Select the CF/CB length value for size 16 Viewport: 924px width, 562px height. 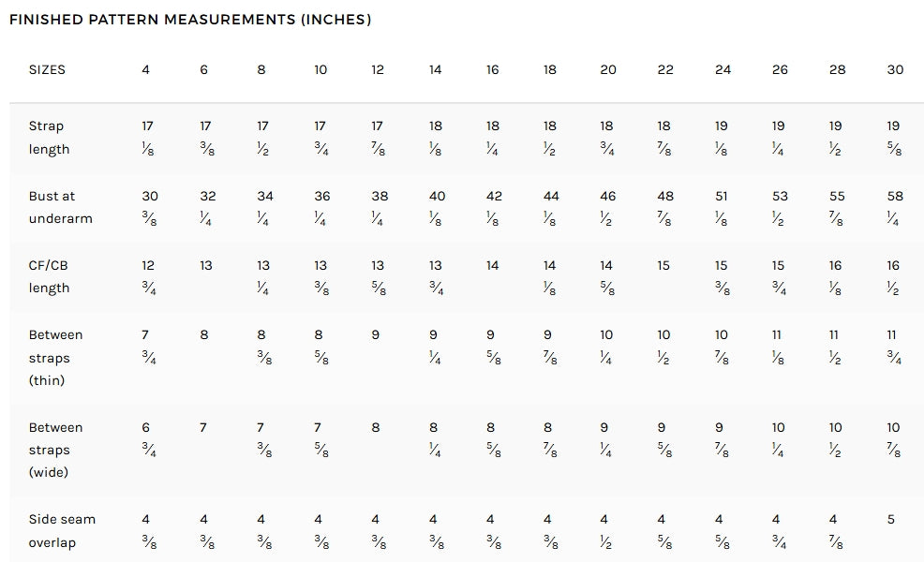coord(493,266)
